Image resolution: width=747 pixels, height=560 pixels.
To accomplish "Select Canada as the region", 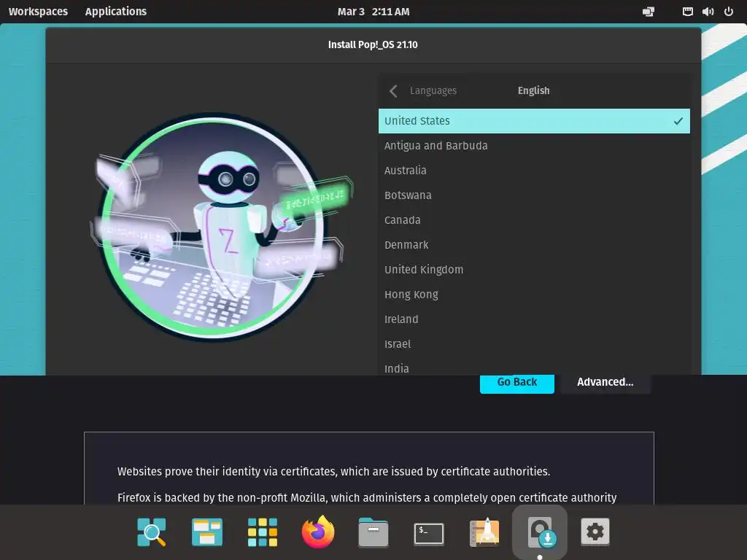I will [534, 220].
